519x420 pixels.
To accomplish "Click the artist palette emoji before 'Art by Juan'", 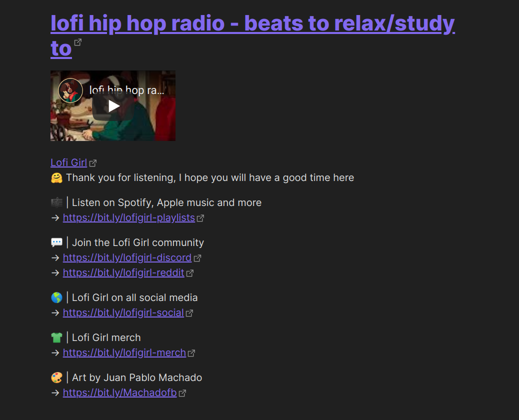I will [56, 377].
